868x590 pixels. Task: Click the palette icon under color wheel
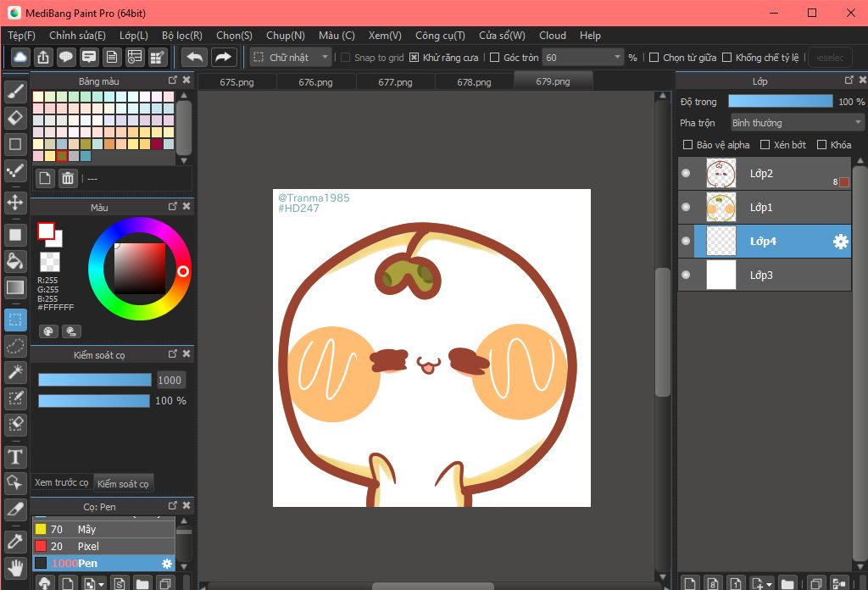coord(48,331)
